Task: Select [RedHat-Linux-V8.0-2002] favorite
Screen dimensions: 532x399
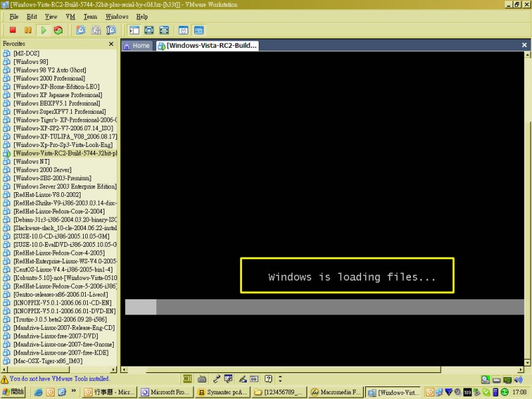Action: [47, 195]
